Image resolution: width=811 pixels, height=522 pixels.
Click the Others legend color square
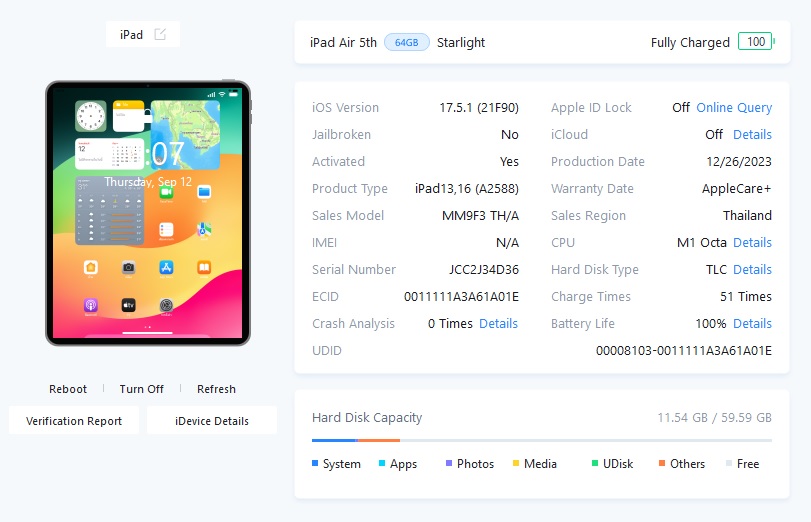coord(662,463)
